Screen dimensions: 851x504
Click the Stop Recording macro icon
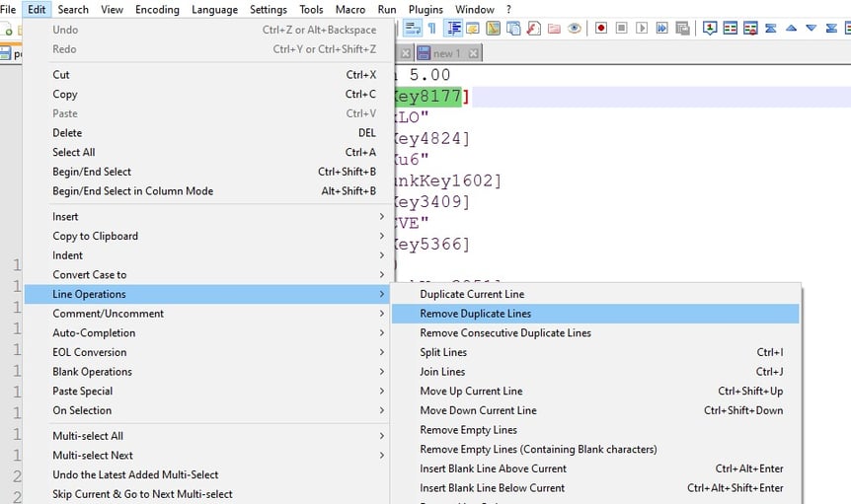[x=621, y=28]
